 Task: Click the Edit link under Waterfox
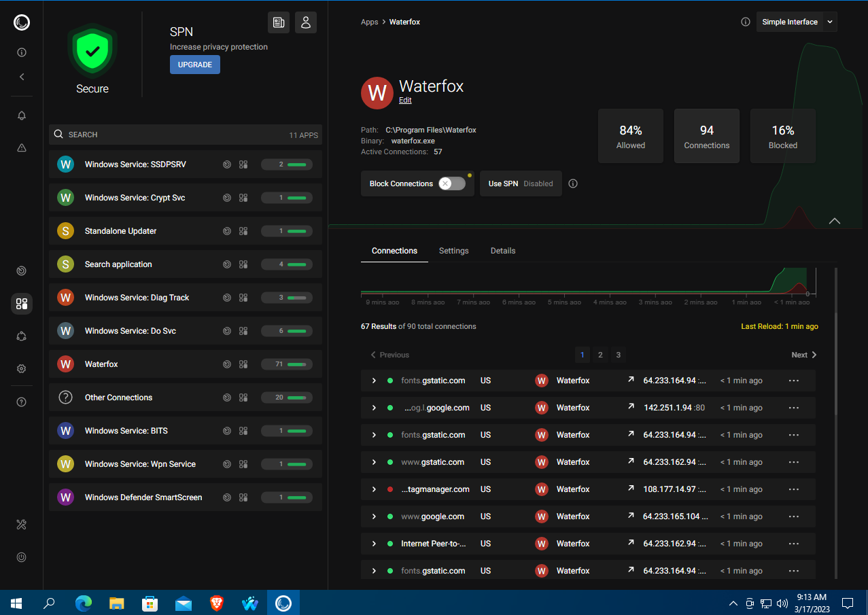405,100
